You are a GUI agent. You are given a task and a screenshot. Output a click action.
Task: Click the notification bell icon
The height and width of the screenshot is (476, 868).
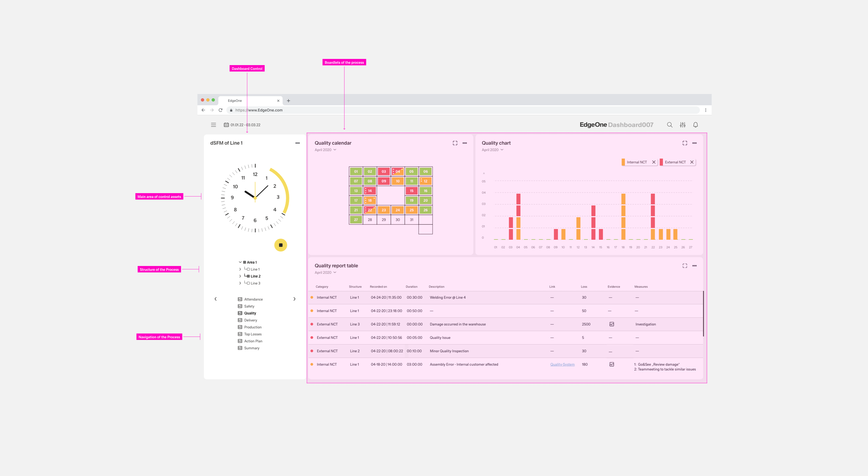(695, 125)
